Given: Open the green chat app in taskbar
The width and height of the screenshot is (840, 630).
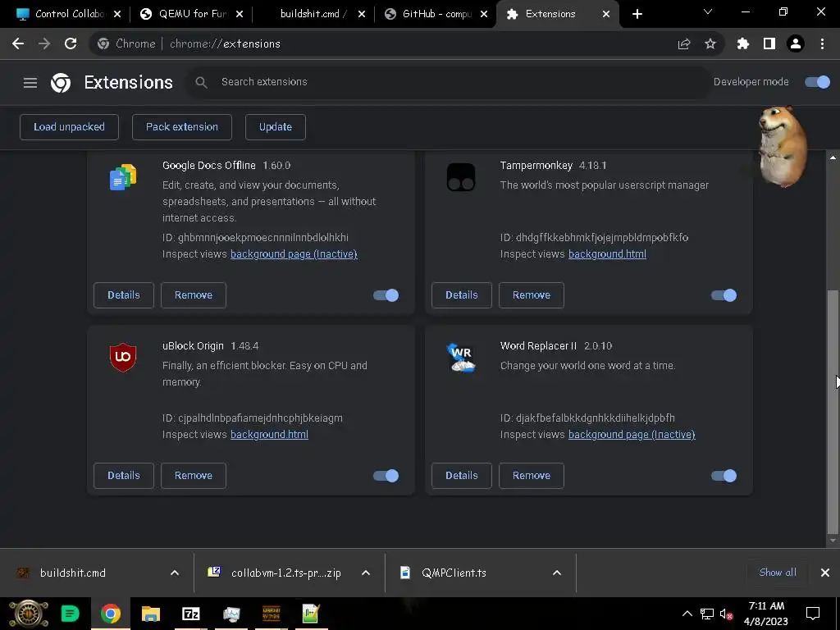Looking at the screenshot, I should [x=71, y=614].
